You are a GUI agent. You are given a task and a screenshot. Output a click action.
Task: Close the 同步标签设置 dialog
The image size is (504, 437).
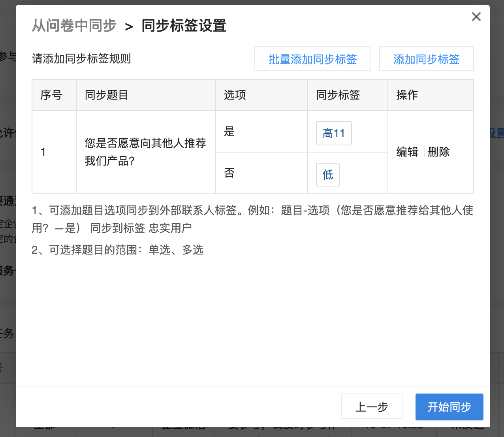pyautogui.click(x=476, y=17)
